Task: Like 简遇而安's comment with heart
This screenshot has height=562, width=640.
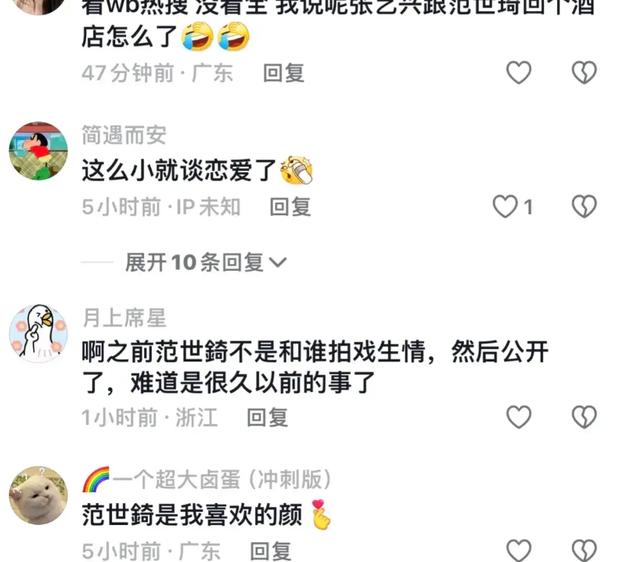Action: 505,206
